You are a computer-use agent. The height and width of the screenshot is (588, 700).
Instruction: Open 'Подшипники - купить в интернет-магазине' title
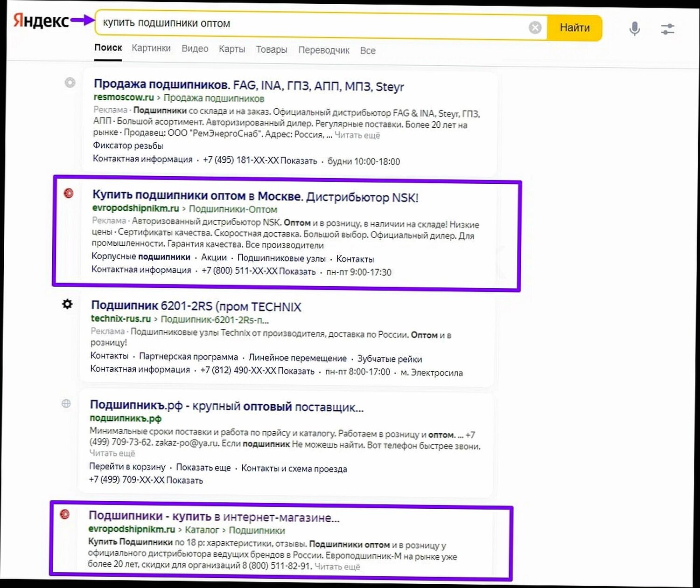(x=214, y=517)
